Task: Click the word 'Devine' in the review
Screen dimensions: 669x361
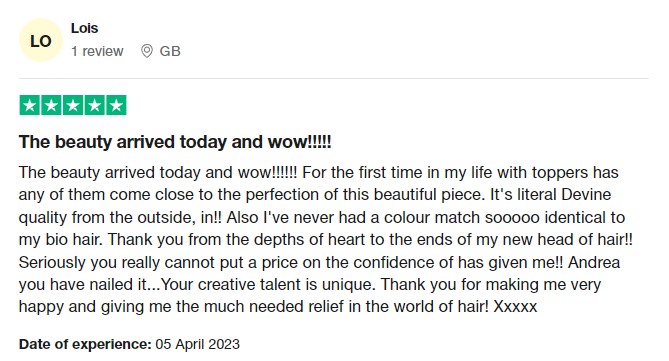Action: point(586,195)
